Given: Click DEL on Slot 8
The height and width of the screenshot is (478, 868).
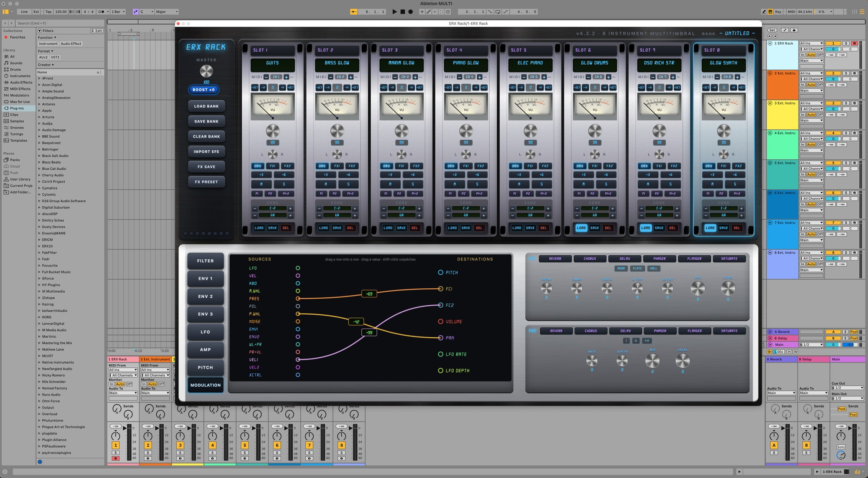Looking at the screenshot, I should click(737, 228).
